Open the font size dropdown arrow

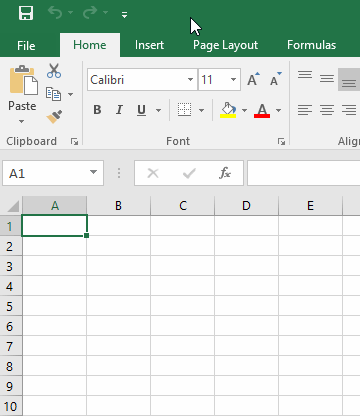(x=234, y=80)
